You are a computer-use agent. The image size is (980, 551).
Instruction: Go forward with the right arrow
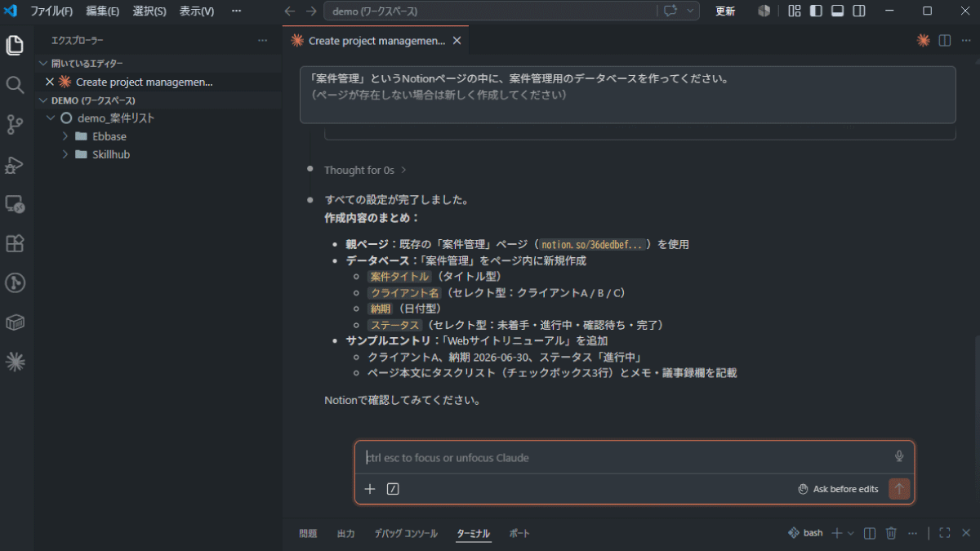click(x=310, y=11)
